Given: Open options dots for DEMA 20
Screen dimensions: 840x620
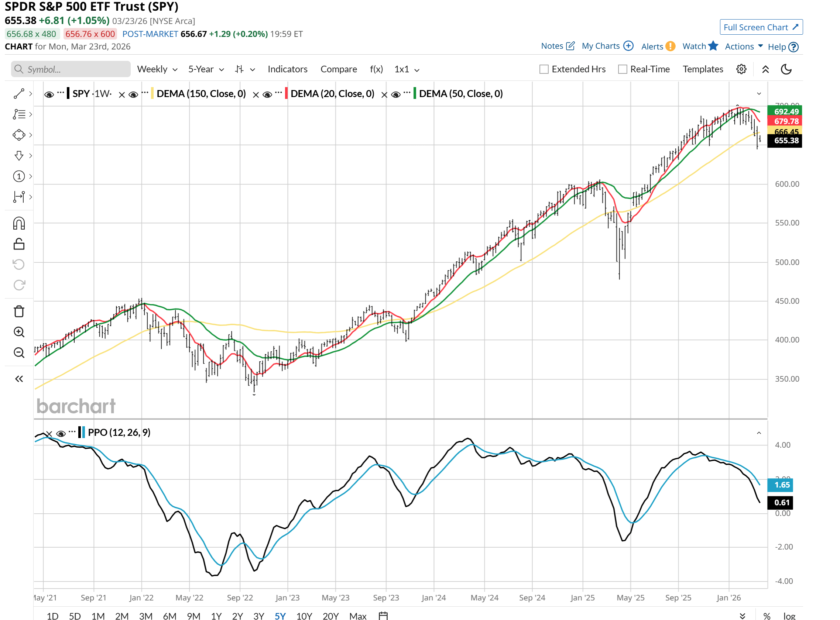Looking at the screenshot, I should [278, 92].
